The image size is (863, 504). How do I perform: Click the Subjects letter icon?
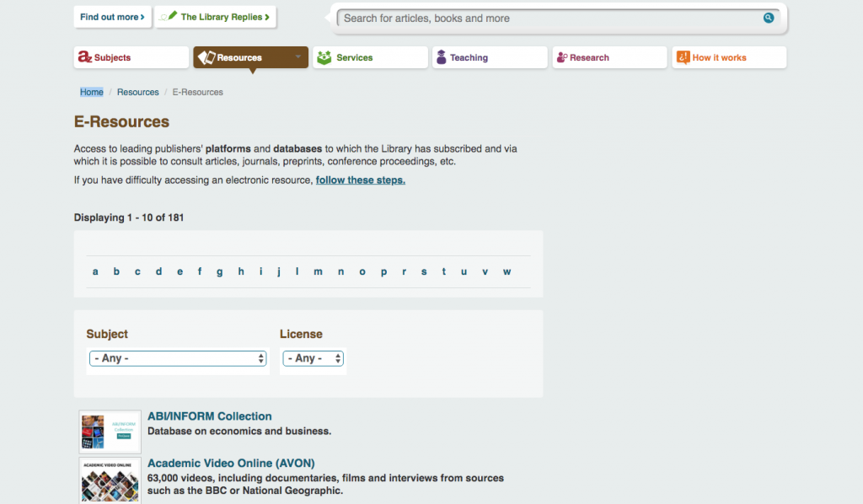[x=84, y=56]
